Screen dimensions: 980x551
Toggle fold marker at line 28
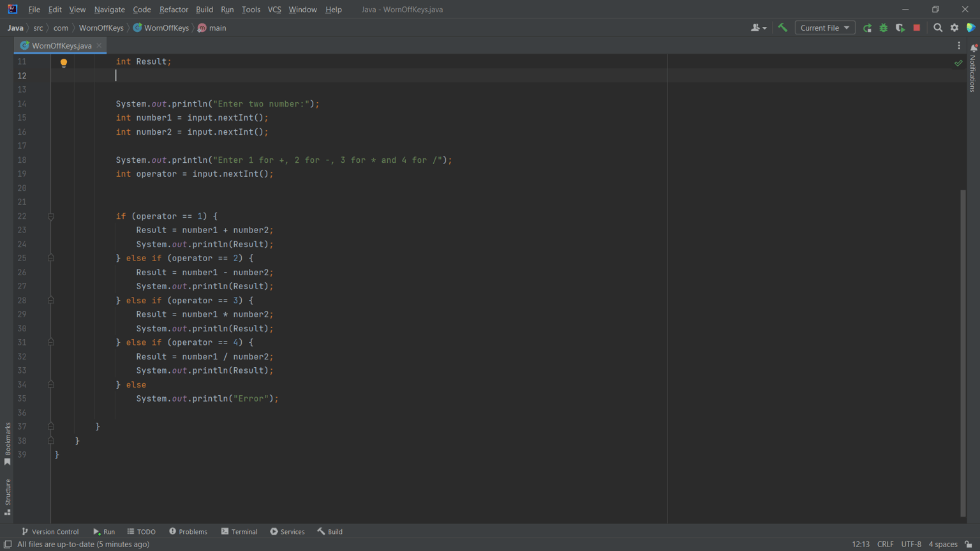tap(51, 301)
